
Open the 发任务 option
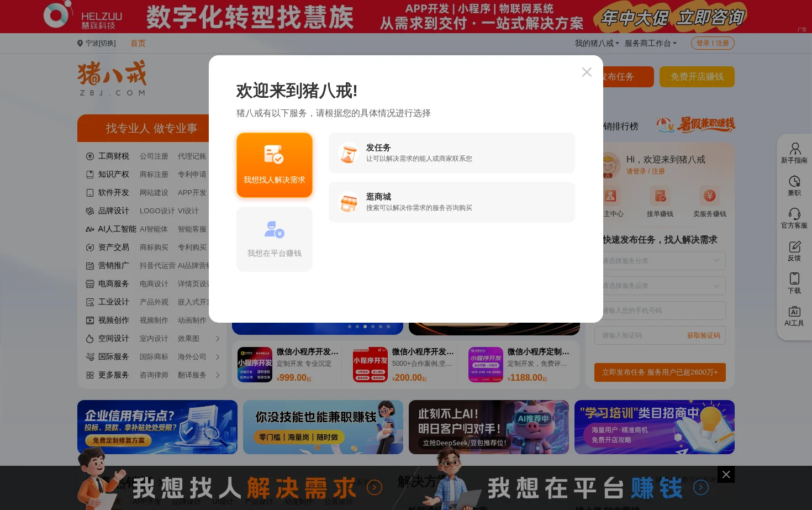452,153
